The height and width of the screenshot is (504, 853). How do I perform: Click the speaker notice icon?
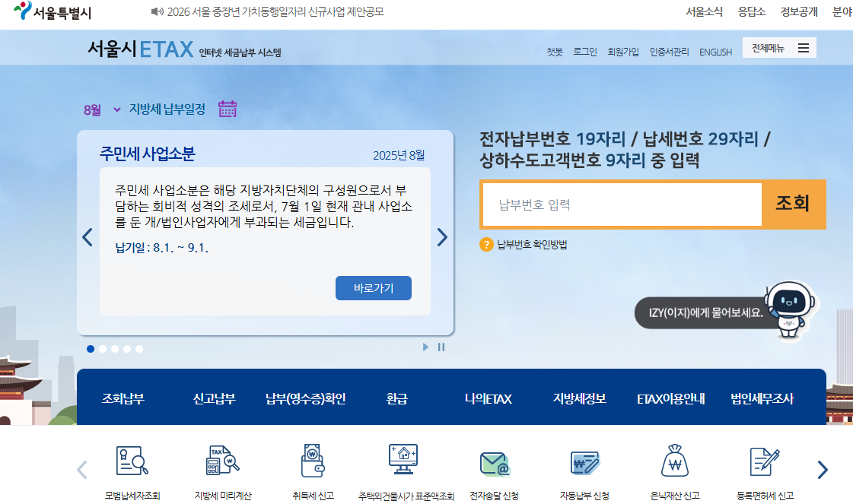(158, 12)
